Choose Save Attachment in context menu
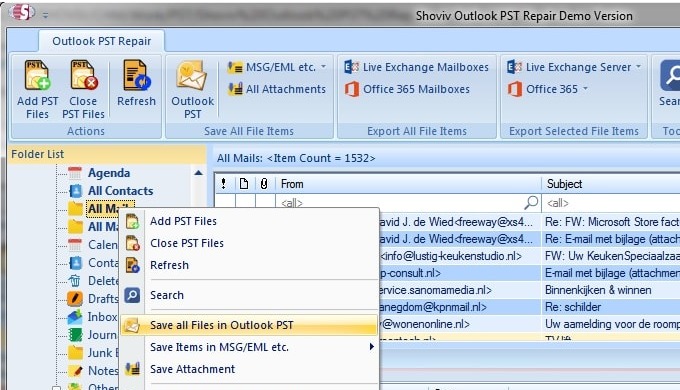Viewport: 680px width, 390px height. tap(249, 369)
